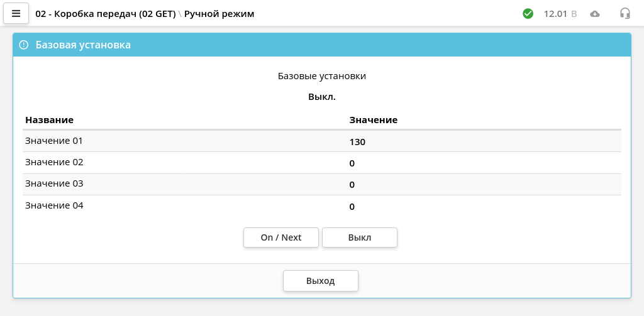Screen dimensions: 644x316
Task: Click the Базовая установка panel title
Action: pyautogui.click(x=83, y=45)
